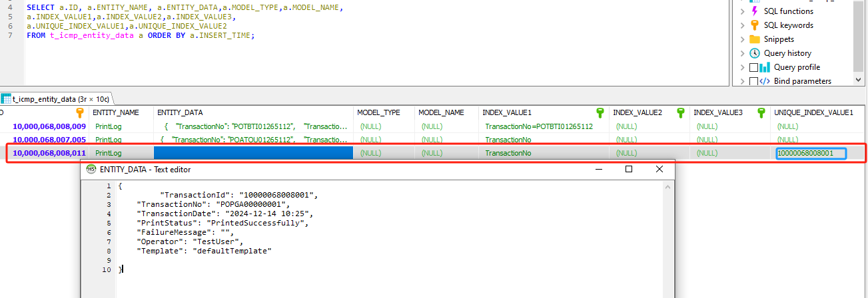Image resolution: width=868 pixels, height=298 pixels.
Task: Expand the Bind parameters tree node
Action: [x=742, y=81]
